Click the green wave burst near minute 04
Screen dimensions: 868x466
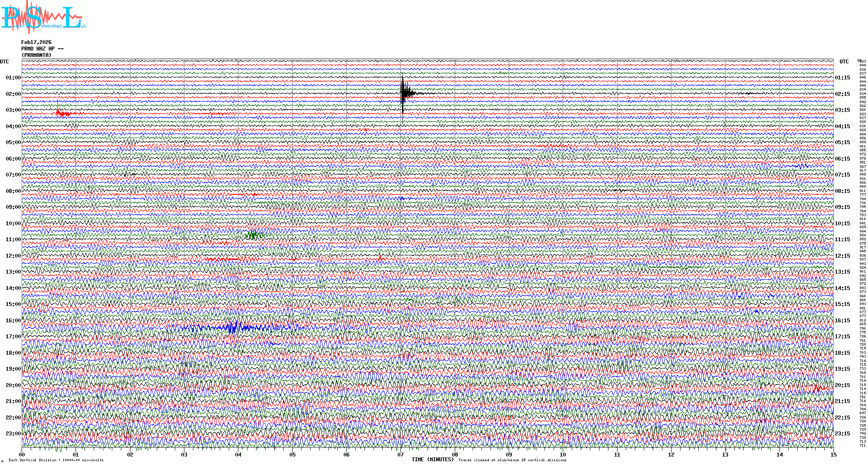point(253,235)
